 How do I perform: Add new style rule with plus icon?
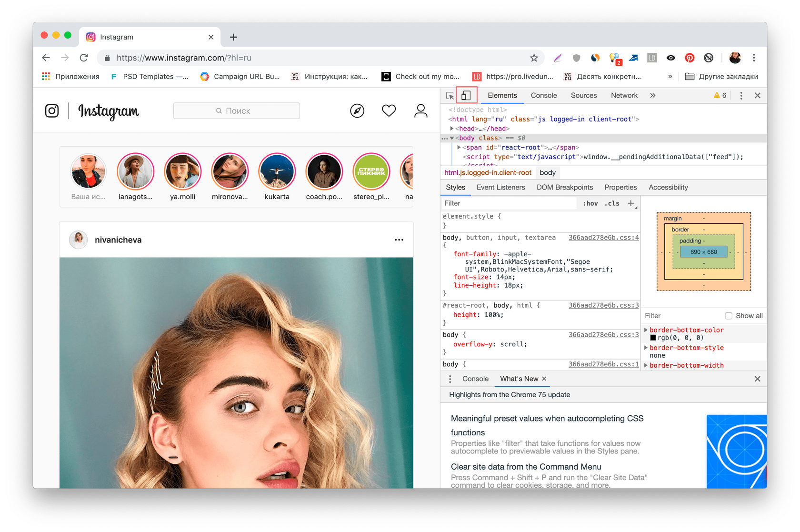[630, 203]
